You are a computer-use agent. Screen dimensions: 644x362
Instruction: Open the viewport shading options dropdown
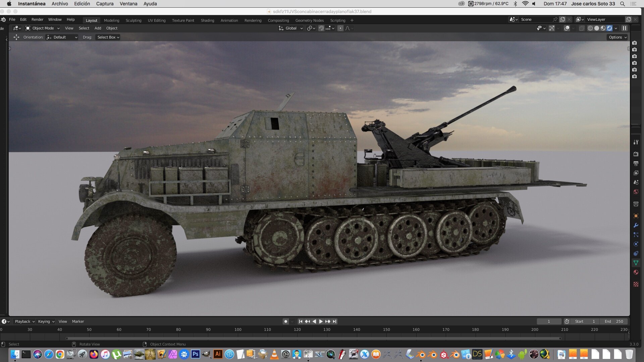tap(616, 28)
